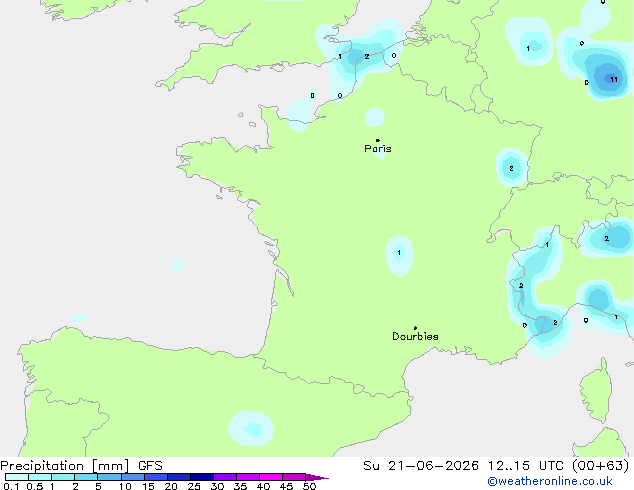Click the '20' legend scale label
The height and width of the screenshot is (490, 634).
point(171,486)
